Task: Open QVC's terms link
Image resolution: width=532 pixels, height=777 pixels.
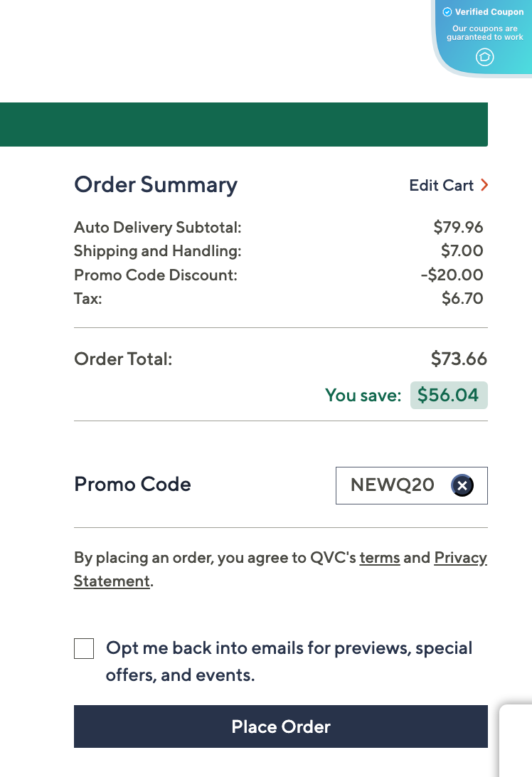Action: 379,557
